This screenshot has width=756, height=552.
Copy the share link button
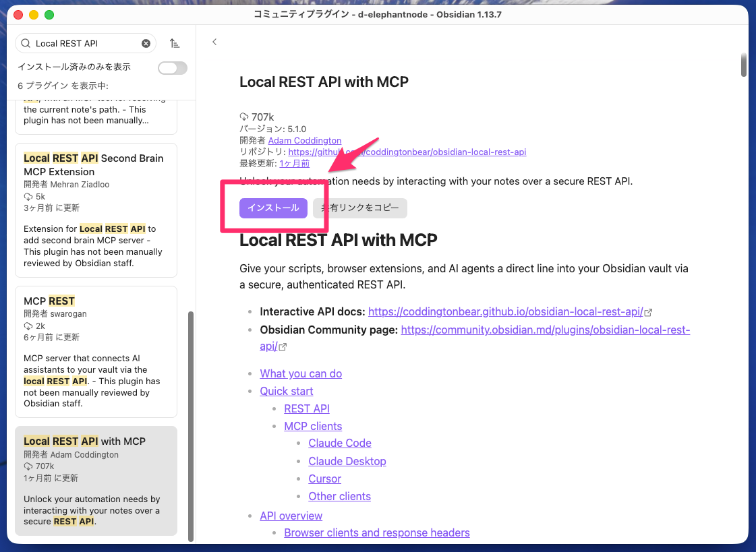coord(359,208)
